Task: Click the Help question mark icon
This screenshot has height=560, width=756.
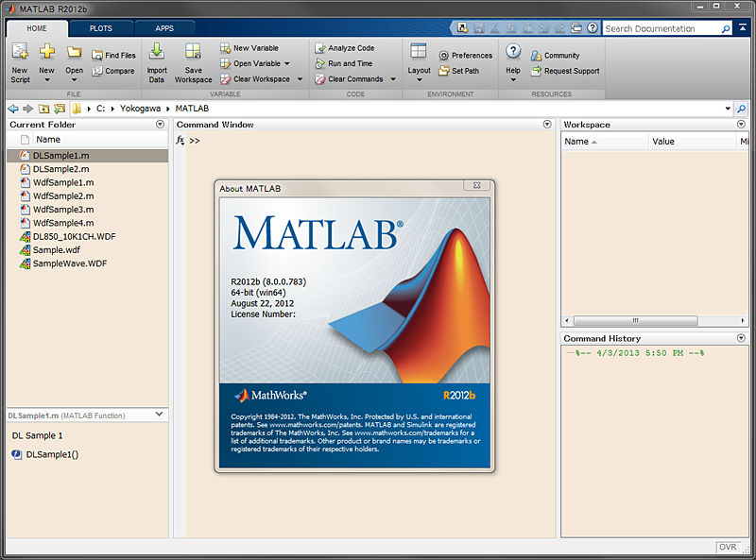Action: (513, 51)
